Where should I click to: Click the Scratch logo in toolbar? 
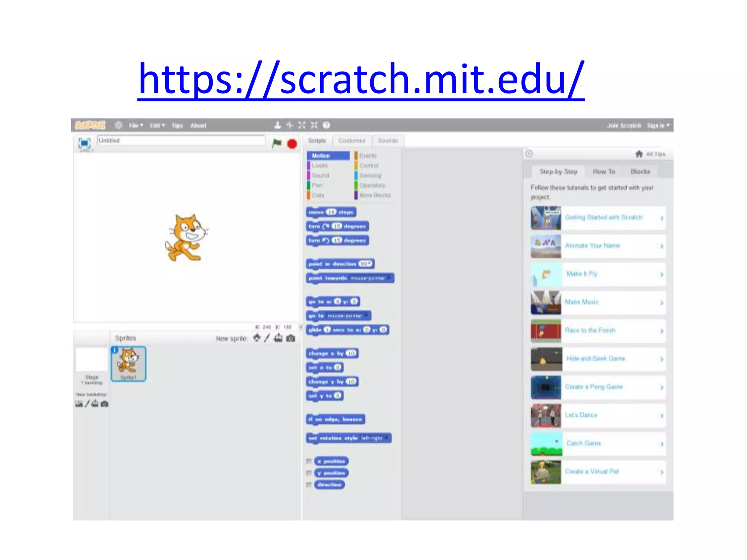tap(90, 125)
